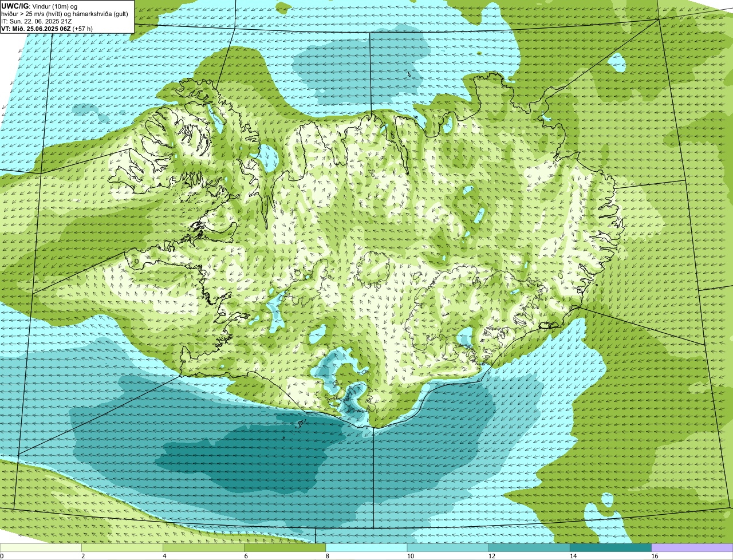Pick the 2–4 m/s light green colorbar swatch
This screenshot has height=560, width=733.
(122, 548)
